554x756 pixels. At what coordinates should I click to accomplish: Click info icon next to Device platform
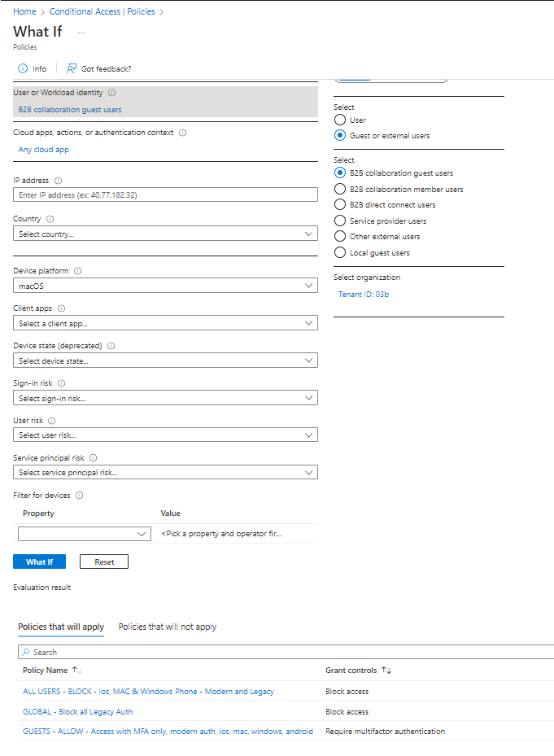coord(77,271)
